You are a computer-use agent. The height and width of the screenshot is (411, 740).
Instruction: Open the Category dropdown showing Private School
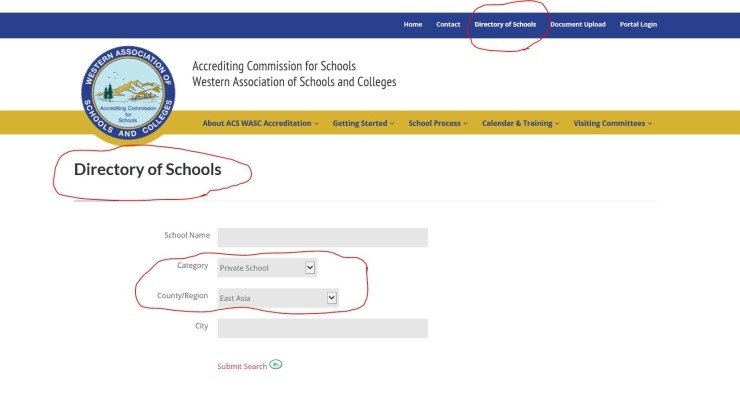click(267, 268)
